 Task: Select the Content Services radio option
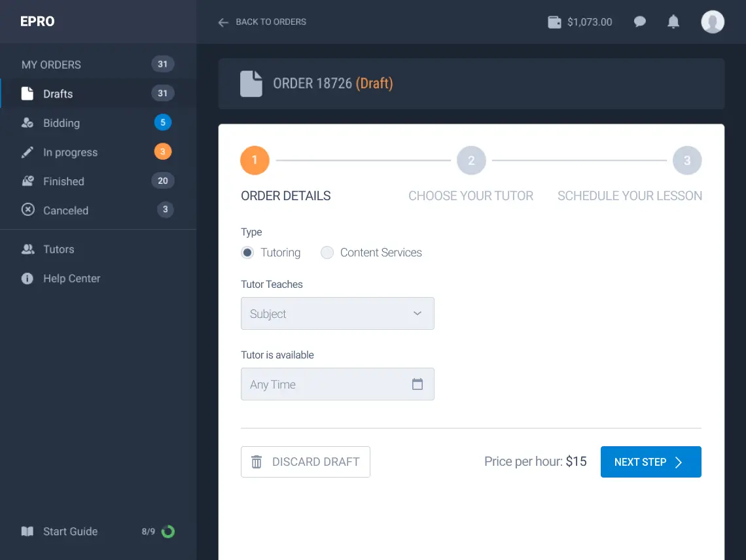coord(327,253)
